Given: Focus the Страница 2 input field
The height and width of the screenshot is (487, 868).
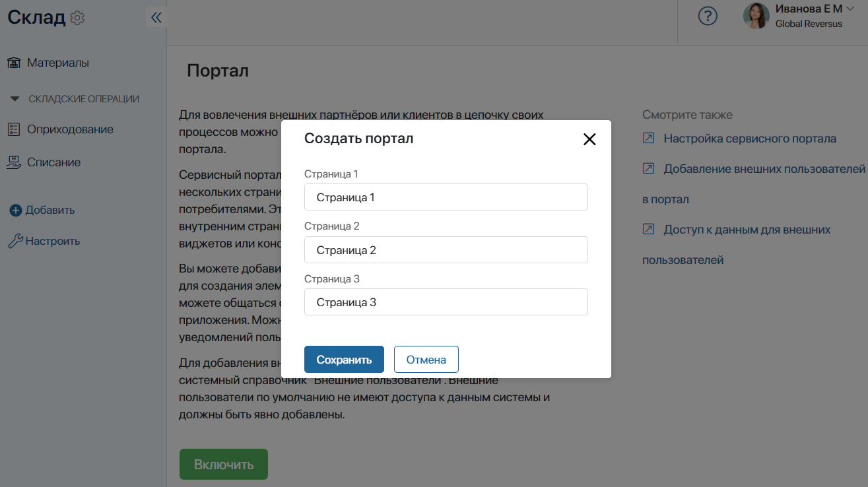Looking at the screenshot, I should pyautogui.click(x=446, y=250).
